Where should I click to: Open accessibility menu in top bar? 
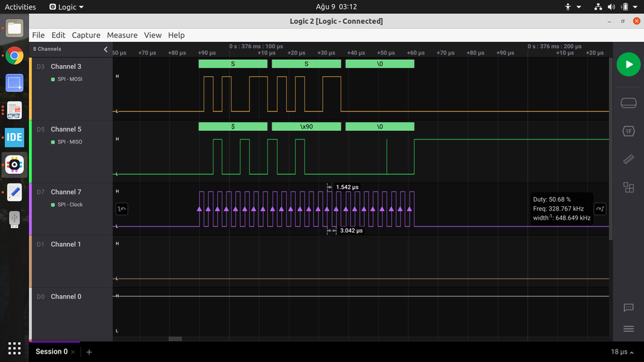pos(572,6)
